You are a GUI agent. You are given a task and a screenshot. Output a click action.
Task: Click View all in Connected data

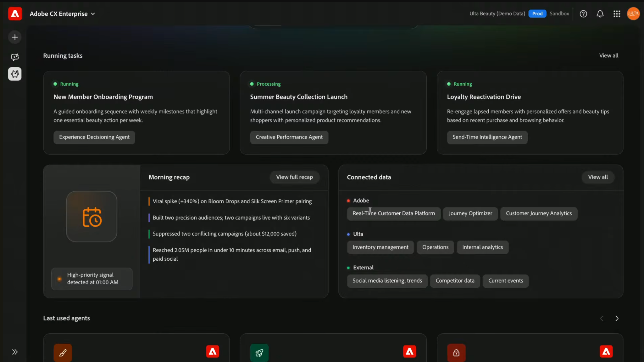point(598,177)
